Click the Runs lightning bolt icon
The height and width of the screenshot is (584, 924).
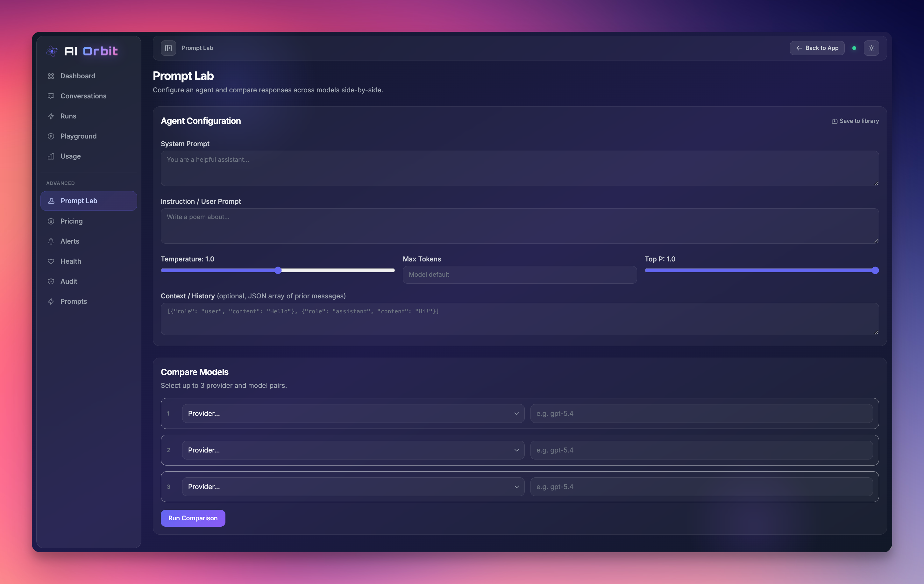51,116
